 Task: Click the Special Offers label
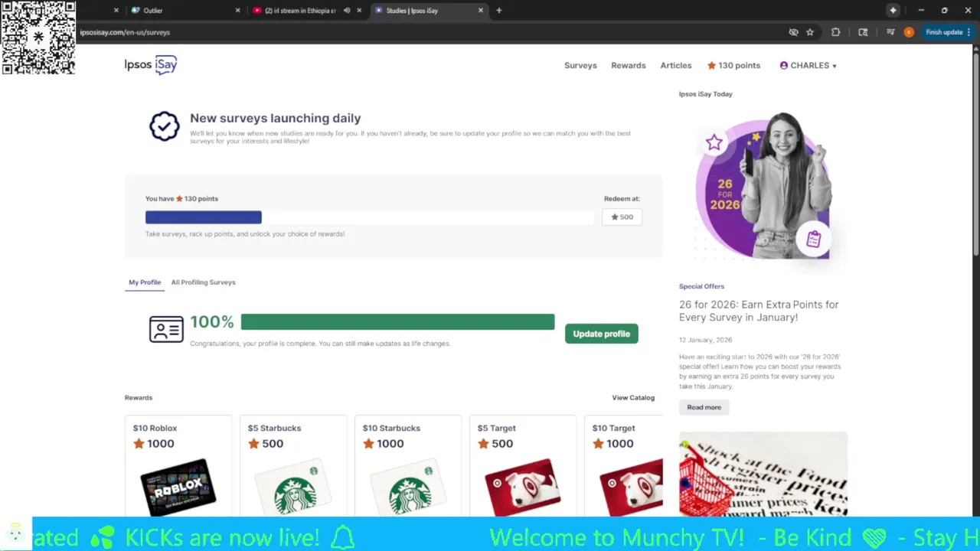click(x=701, y=286)
